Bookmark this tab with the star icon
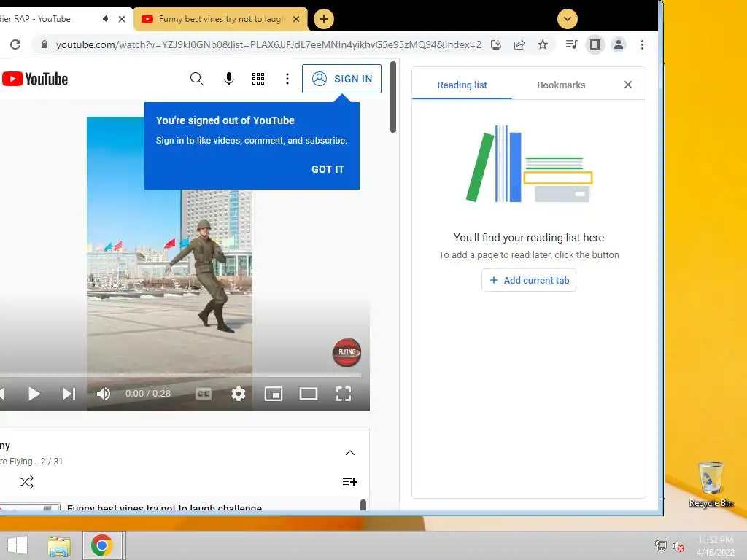Viewport: 747px width, 560px height. point(543,44)
